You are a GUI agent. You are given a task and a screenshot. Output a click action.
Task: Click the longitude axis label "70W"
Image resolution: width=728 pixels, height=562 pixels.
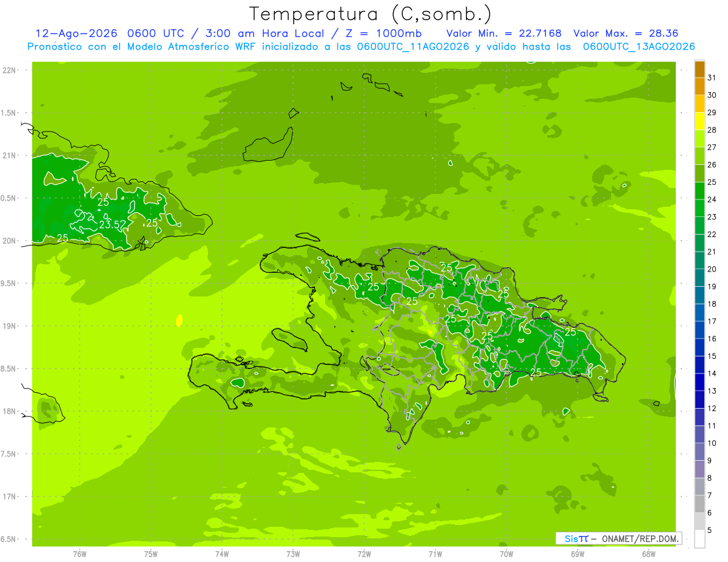coord(507,554)
